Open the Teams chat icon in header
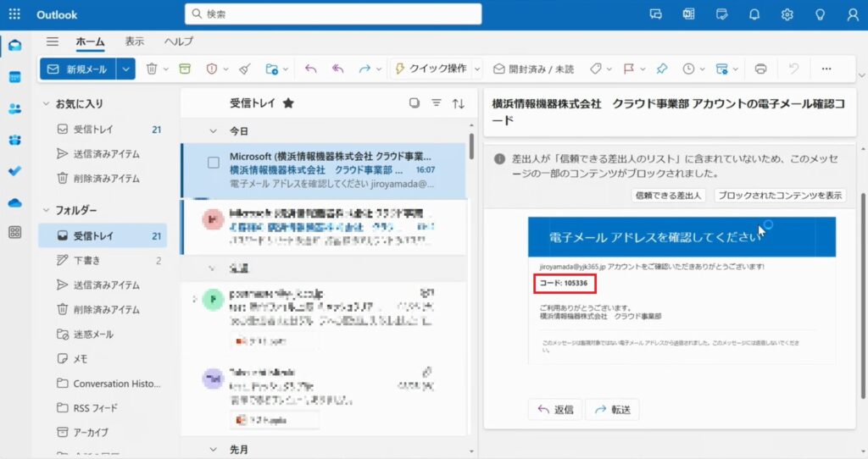The image size is (868, 459). pyautogui.click(x=655, y=14)
